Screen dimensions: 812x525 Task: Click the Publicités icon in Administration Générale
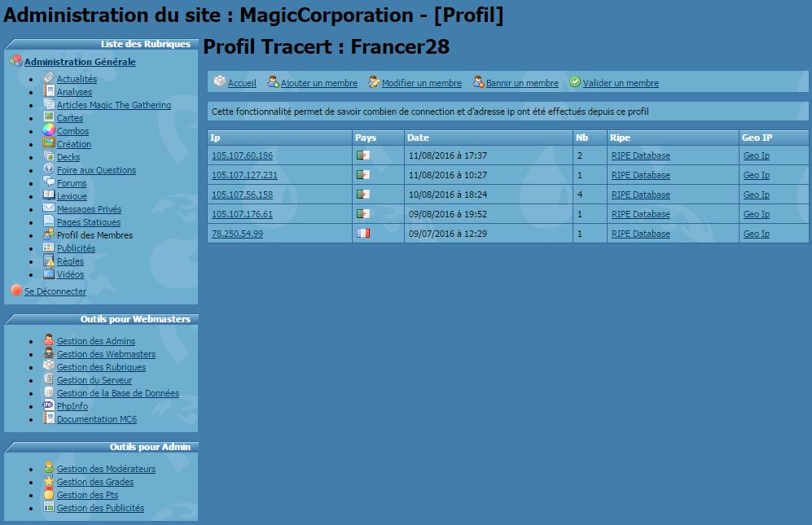(49, 247)
